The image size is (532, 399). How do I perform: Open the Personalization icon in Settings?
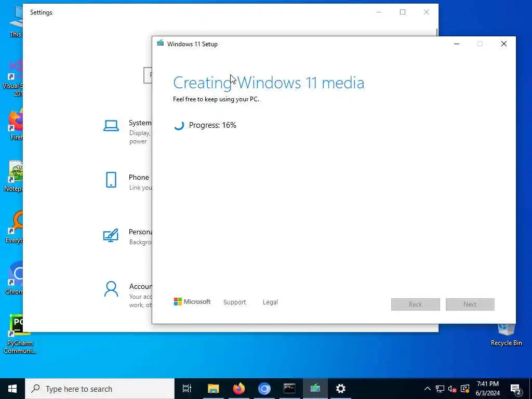(x=111, y=235)
